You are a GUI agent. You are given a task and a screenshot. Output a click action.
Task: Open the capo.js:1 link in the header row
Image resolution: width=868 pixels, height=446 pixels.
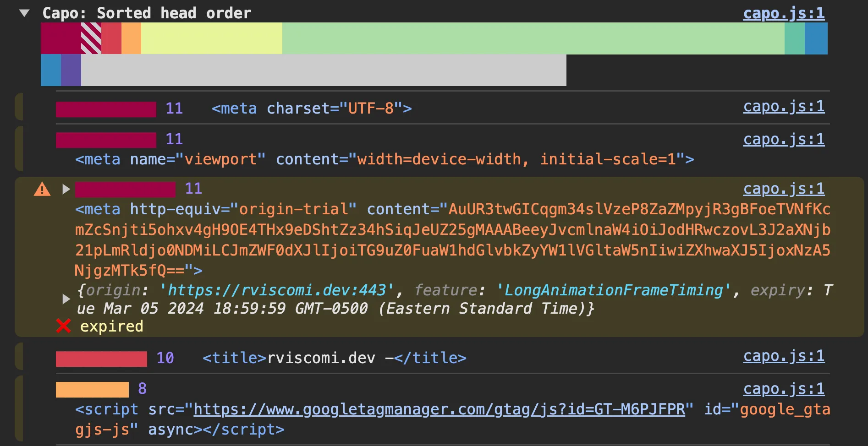(784, 13)
